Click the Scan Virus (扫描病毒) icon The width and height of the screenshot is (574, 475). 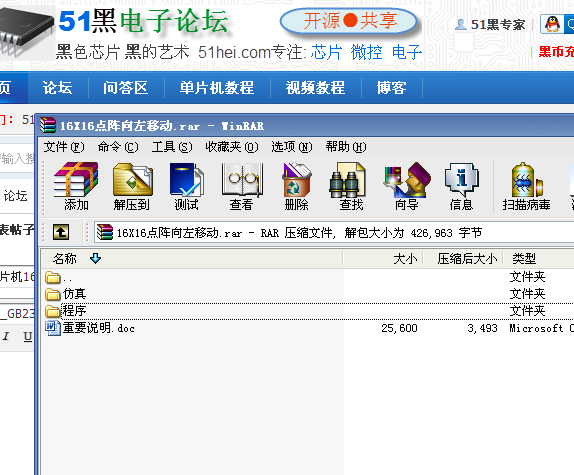pos(526,186)
